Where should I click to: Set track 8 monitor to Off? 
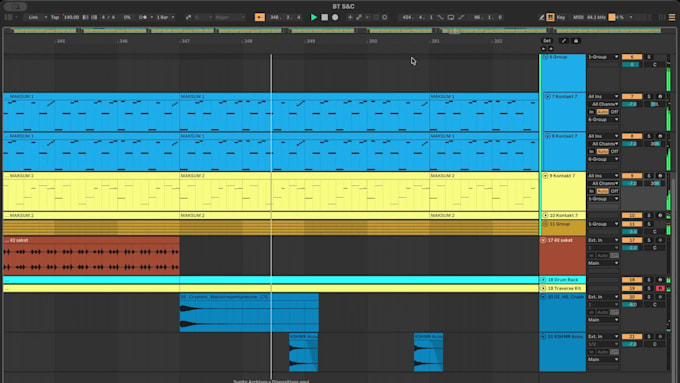[614, 151]
